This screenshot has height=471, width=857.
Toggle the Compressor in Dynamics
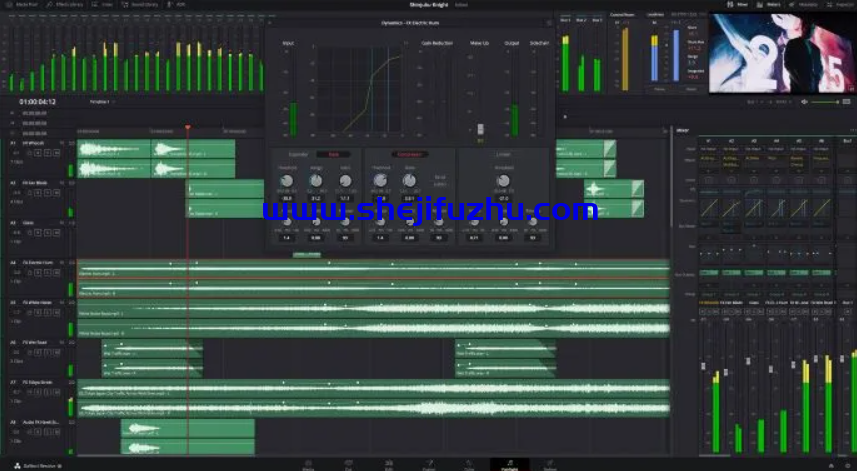409,155
